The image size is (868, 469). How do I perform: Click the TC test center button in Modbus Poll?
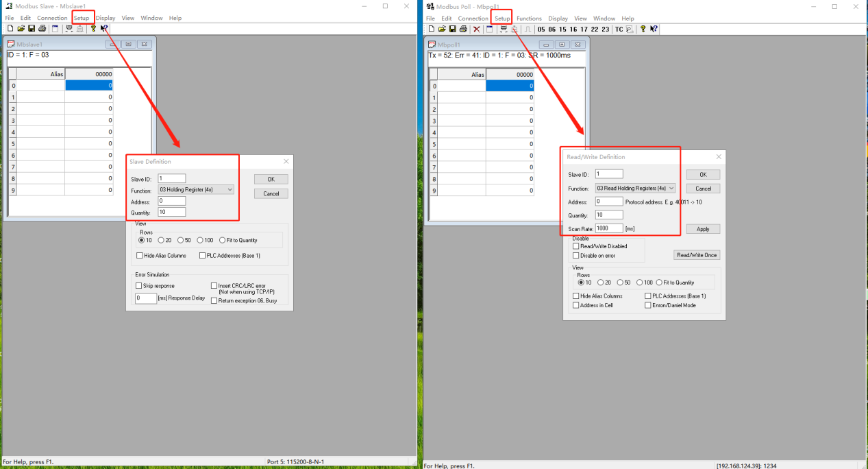(619, 29)
